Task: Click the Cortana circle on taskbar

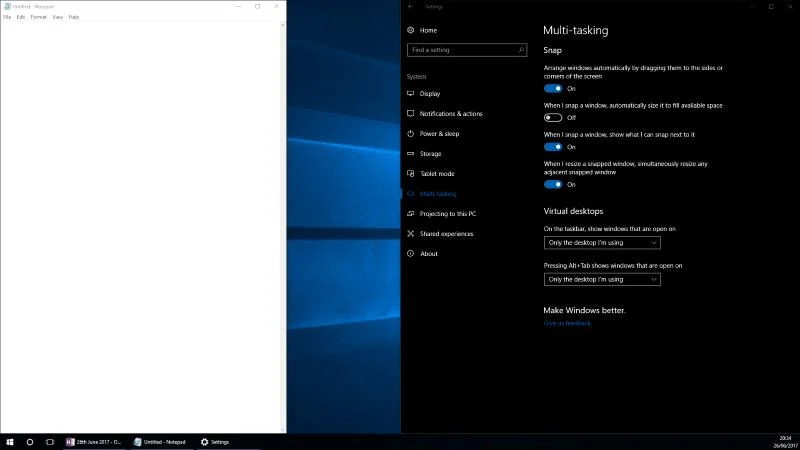Action: pyautogui.click(x=30, y=442)
